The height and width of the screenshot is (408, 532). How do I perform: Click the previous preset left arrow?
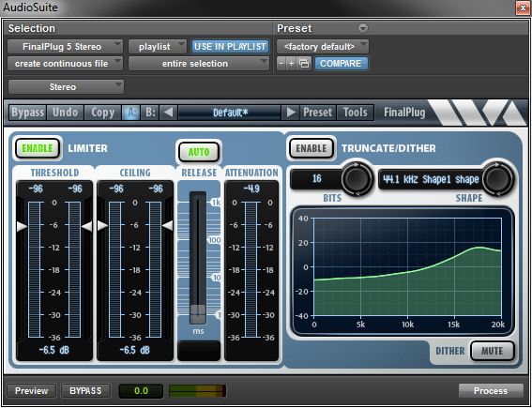point(168,113)
